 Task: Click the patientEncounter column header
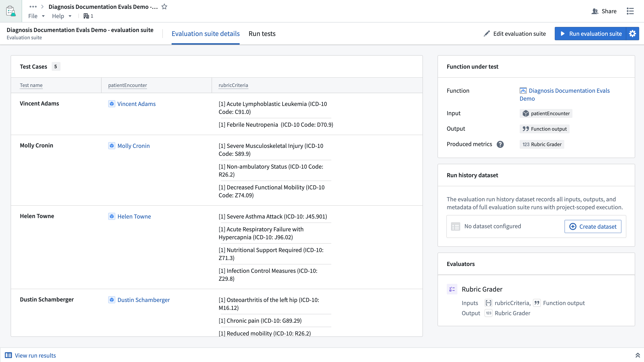(x=127, y=85)
